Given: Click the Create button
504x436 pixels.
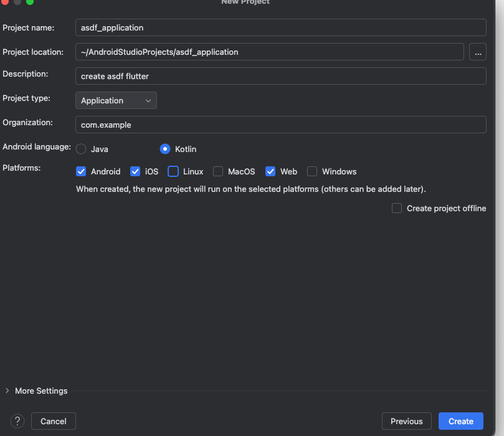Looking at the screenshot, I should click(460, 421).
